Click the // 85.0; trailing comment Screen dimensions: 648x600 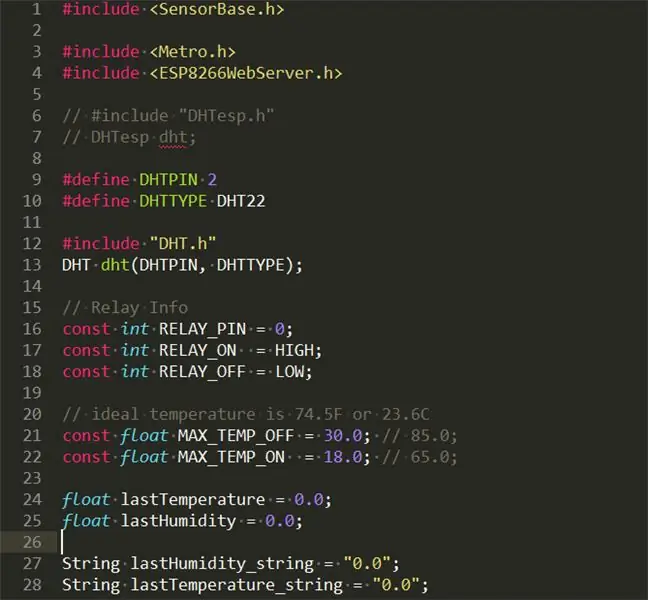pos(419,436)
